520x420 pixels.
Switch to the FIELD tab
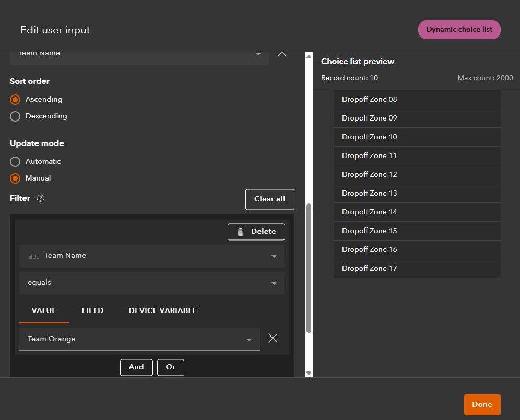[92, 310]
